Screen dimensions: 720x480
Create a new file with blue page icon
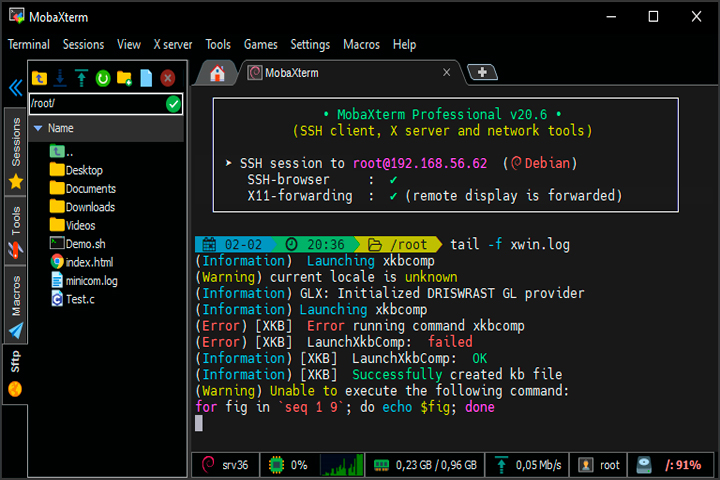pyautogui.click(x=146, y=78)
